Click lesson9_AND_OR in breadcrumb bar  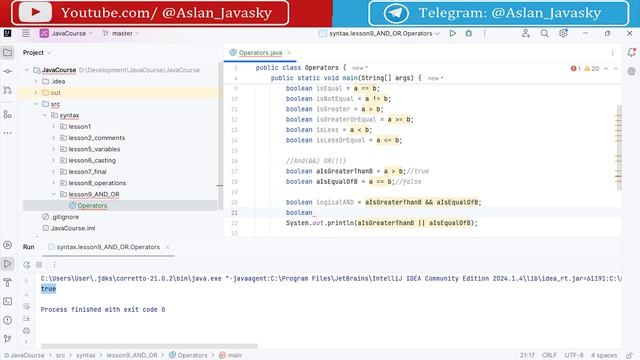pos(132,356)
